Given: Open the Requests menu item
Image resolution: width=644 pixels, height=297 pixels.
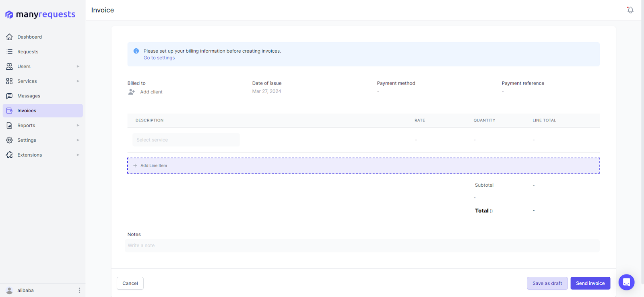Looking at the screenshot, I should 43,52.
